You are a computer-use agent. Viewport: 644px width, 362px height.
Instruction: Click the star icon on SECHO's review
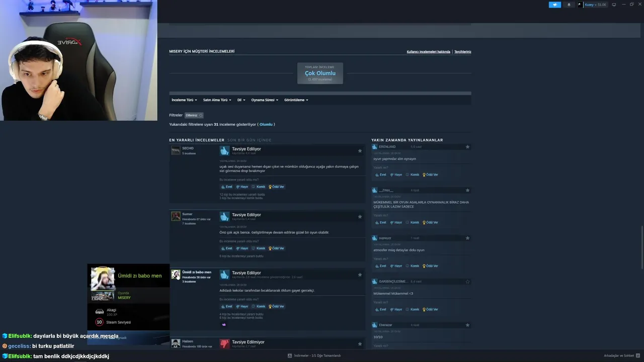(360, 151)
